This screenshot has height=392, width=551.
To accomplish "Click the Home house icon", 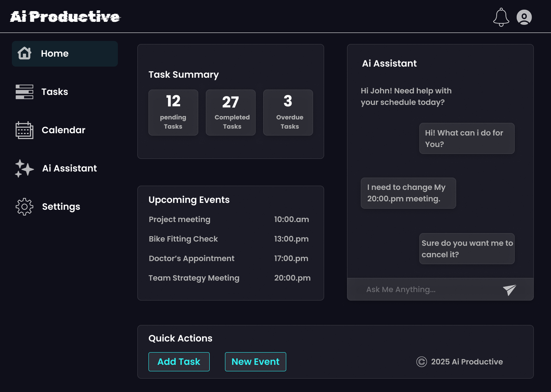I will point(24,53).
